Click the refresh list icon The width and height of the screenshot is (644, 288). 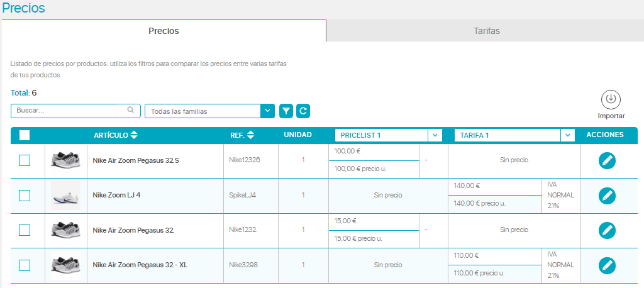pyautogui.click(x=303, y=111)
